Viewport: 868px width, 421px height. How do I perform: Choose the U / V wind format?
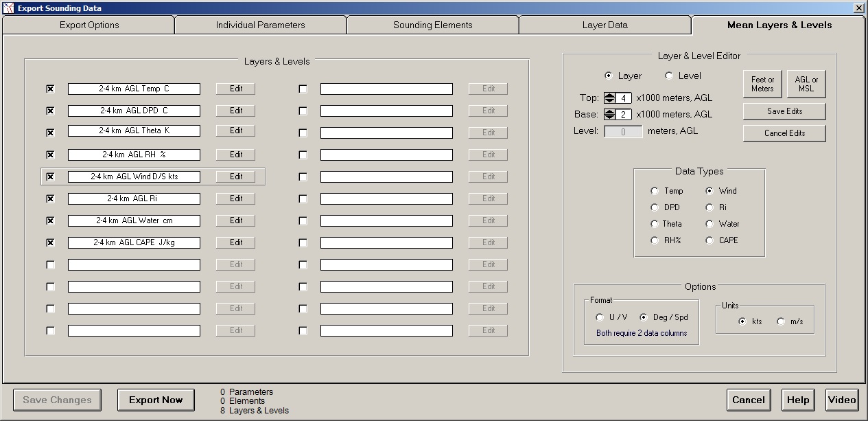[x=600, y=317]
